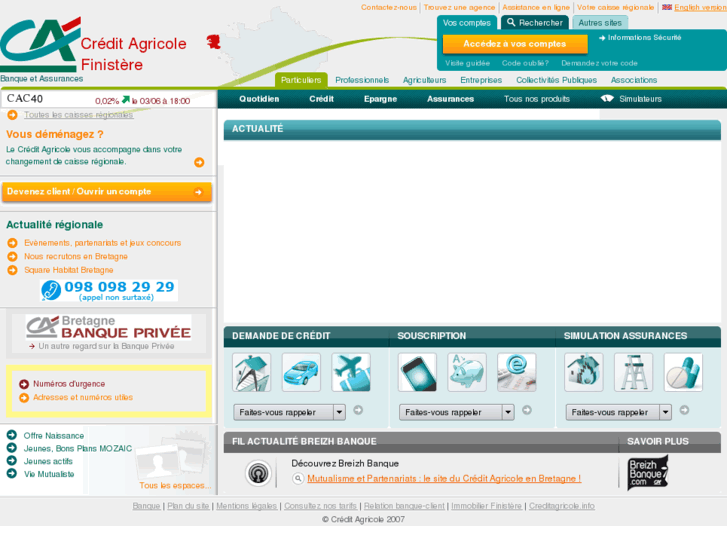Open Nous recrutons en Bretagne link
727x545 pixels.
click(76, 256)
